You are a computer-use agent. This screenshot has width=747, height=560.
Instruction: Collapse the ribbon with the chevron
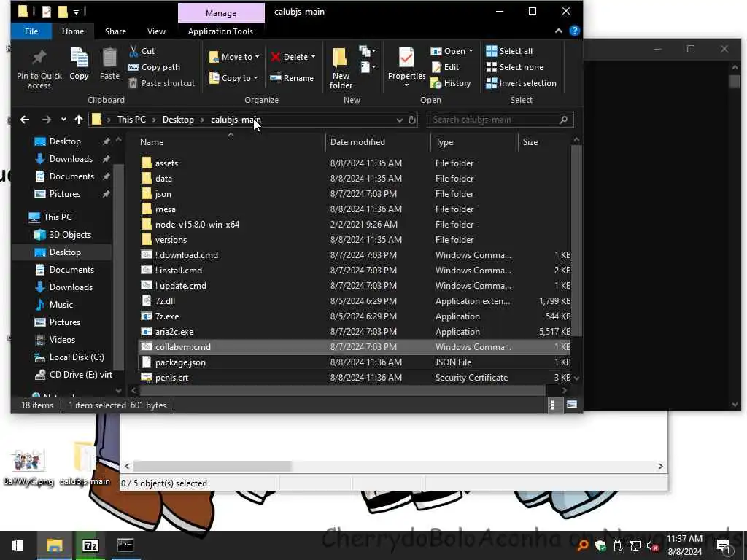[x=558, y=31]
